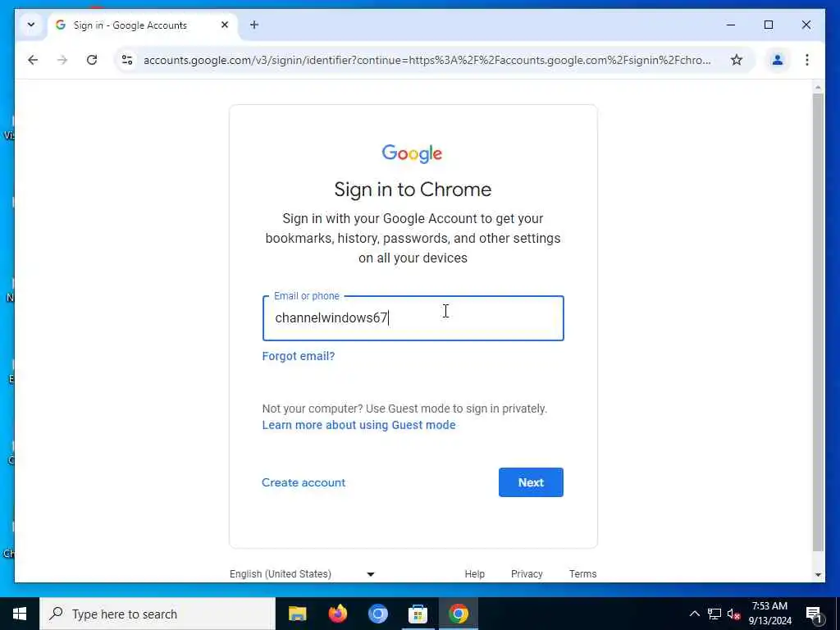Image resolution: width=840 pixels, height=630 pixels.
Task: Open Chrome three-dot menu
Action: pyautogui.click(x=807, y=60)
